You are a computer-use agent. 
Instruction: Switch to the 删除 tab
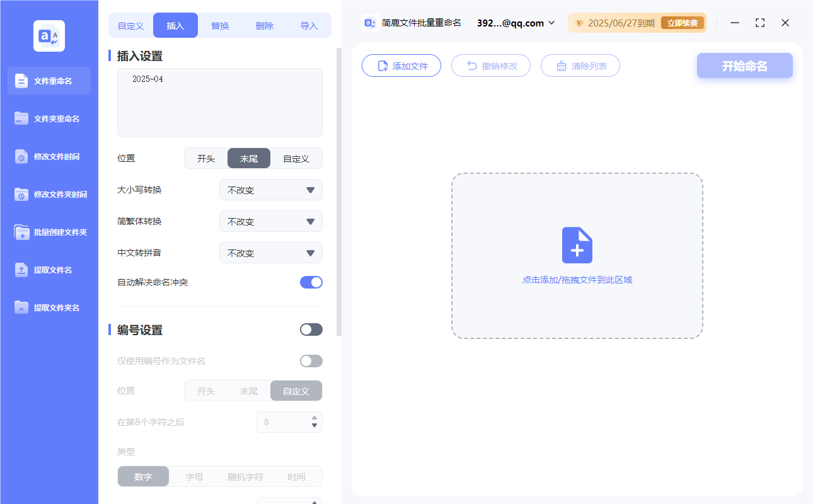[x=264, y=25]
